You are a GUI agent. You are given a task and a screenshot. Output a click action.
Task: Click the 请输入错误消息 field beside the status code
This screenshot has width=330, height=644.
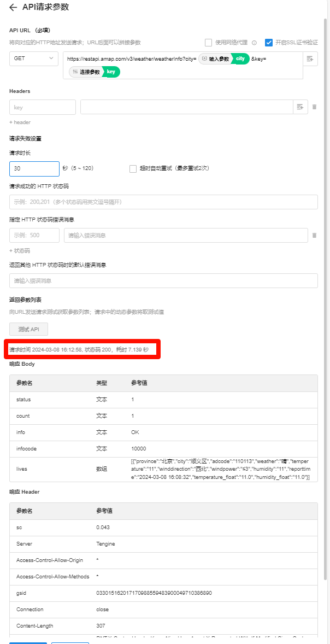(x=186, y=235)
